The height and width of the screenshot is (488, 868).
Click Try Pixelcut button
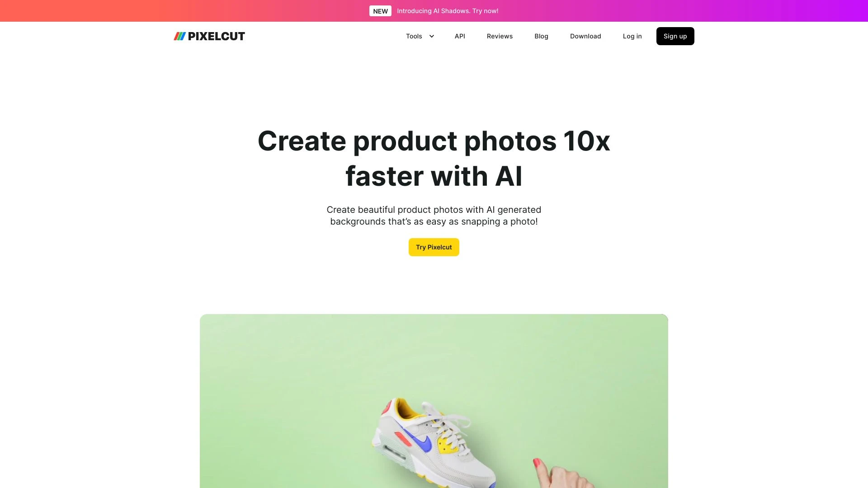pos(434,247)
